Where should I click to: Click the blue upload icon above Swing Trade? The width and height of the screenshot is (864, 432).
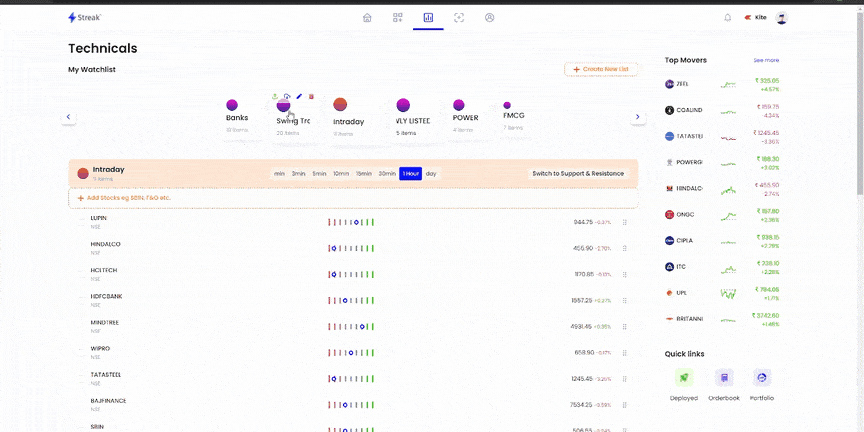(x=287, y=96)
